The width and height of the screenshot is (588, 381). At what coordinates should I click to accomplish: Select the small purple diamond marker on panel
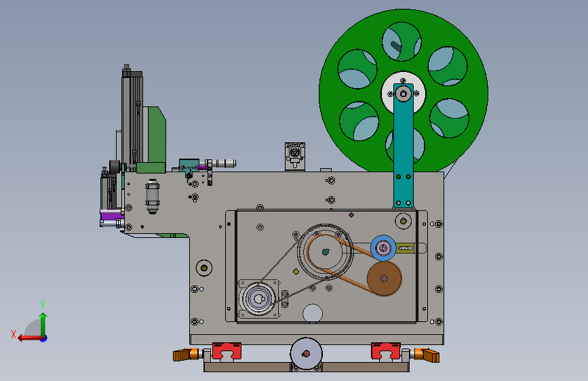point(351,215)
